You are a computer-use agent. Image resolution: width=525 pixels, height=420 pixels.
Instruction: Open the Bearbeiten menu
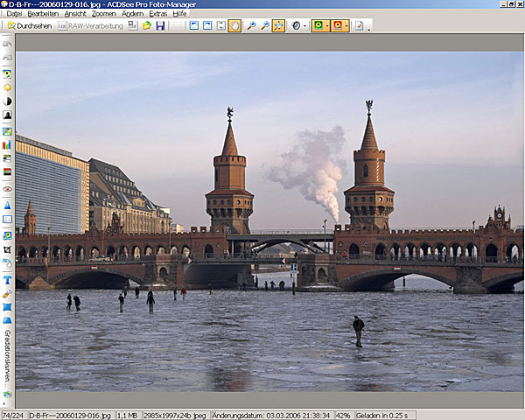tap(43, 14)
